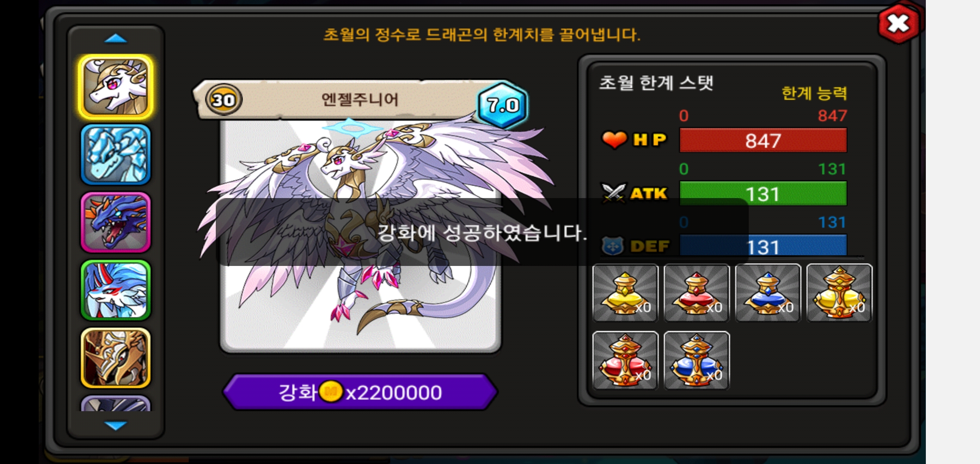Use the small red essence potion
The image size is (980, 464).
click(697, 293)
